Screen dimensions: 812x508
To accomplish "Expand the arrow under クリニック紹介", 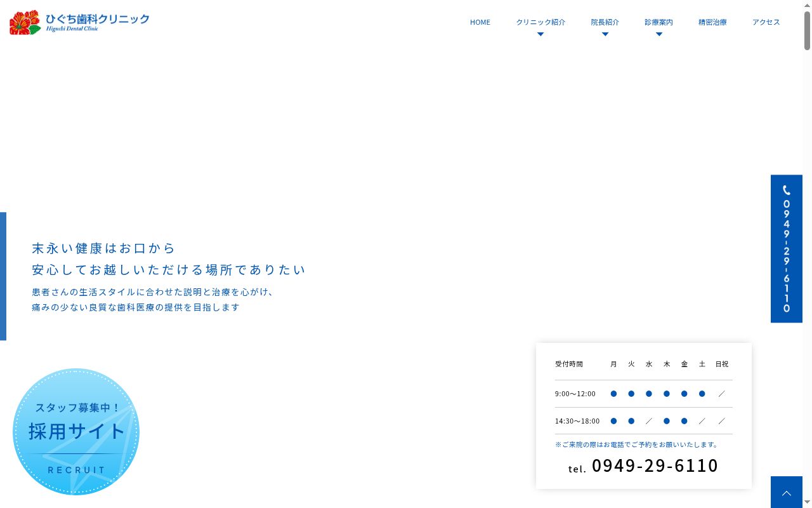I will coord(540,34).
